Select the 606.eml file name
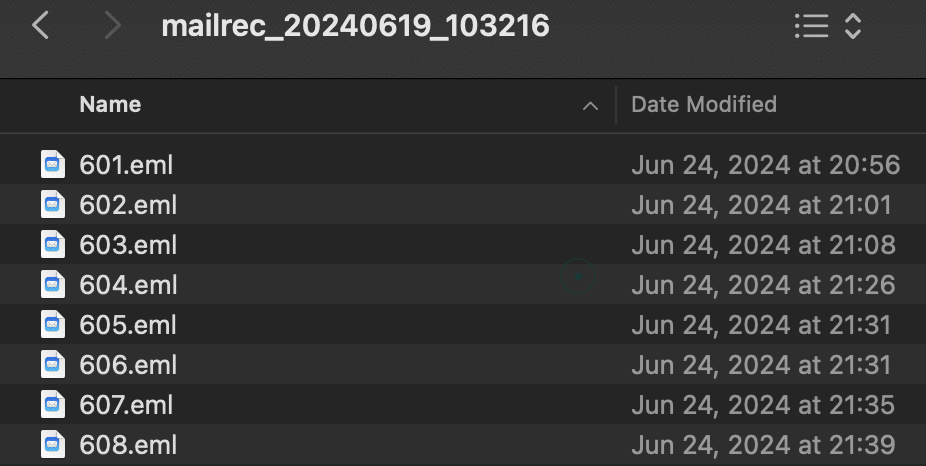This screenshot has width=926, height=466. coord(128,365)
